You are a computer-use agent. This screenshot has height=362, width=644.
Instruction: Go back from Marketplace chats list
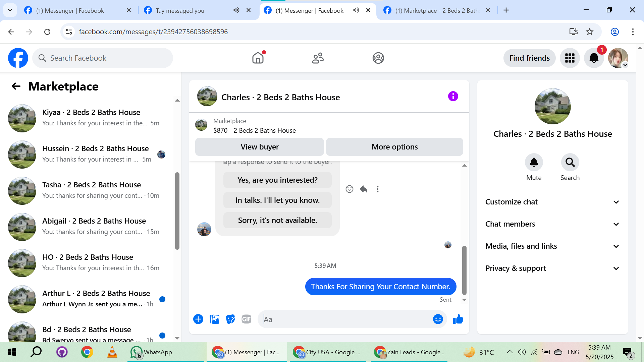click(16, 86)
